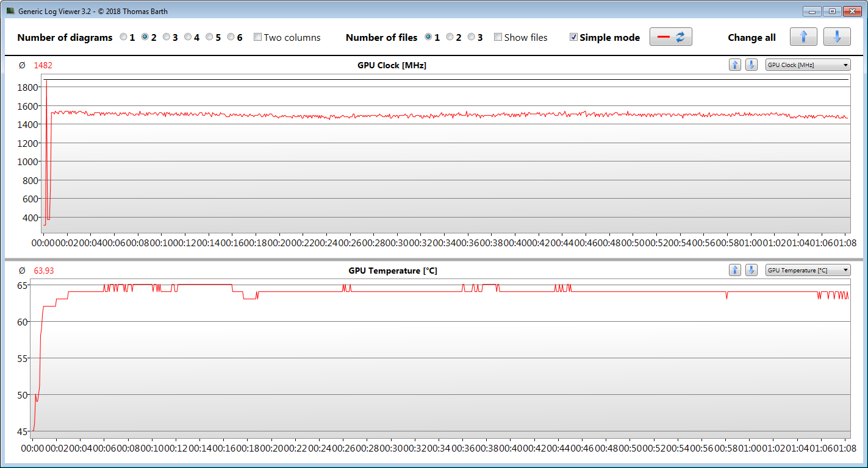Screen dimensions: 868x468
Task: Select 6 diagrams radio button
Action: [x=231, y=37]
